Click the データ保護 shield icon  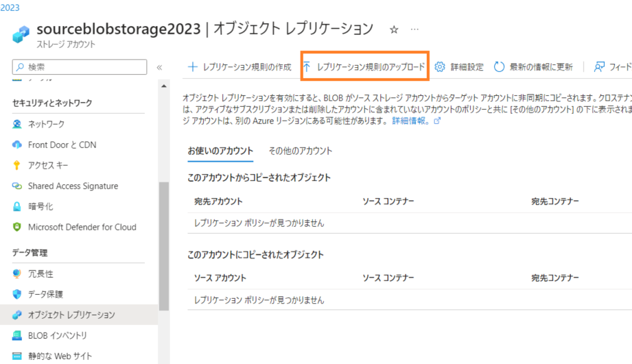click(x=17, y=294)
